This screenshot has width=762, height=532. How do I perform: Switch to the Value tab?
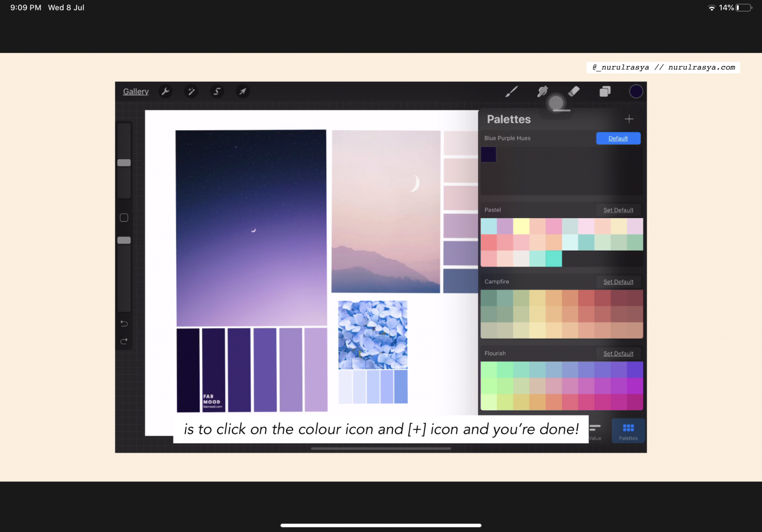tap(595, 430)
